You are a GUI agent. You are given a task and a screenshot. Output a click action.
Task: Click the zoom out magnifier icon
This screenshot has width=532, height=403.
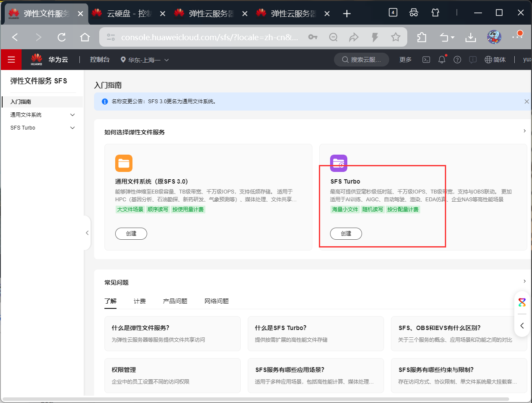pyautogui.click(x=333, y=37)
